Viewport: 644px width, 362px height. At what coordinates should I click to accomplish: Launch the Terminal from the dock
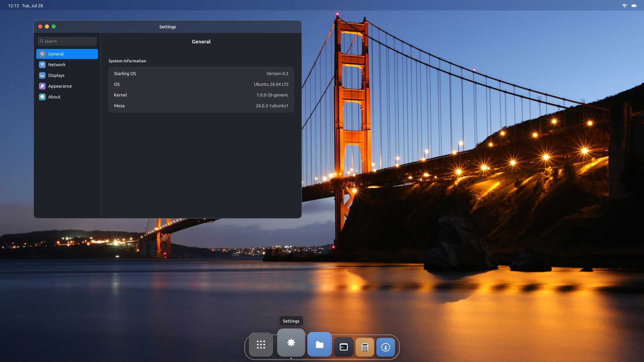(344, 347)
